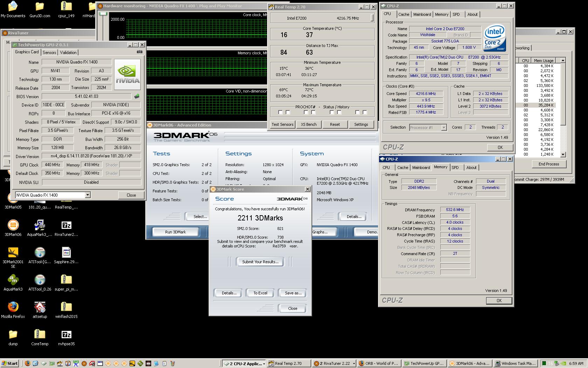
Task: Open Cache tab in upper CPU-Z window
Action: (404, 14)
